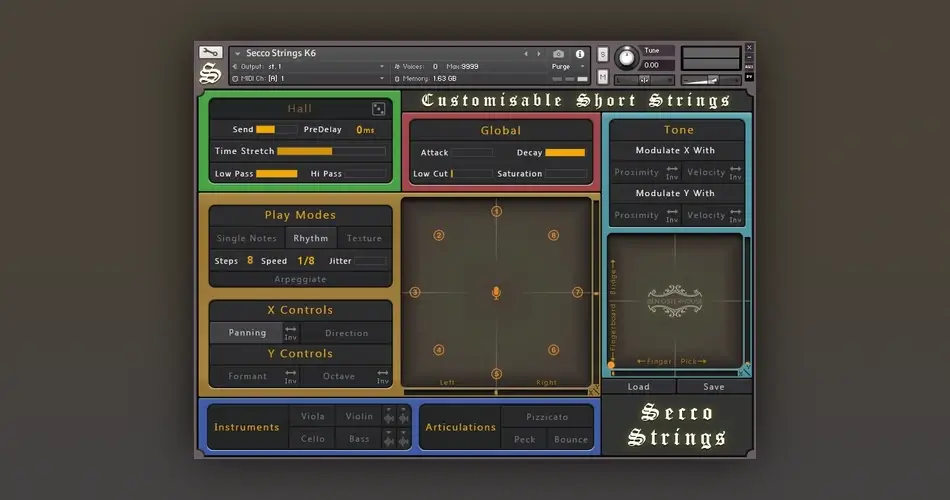The height and width of the screenshot is (500, 950).
Task: Click the XY corner icon of main pad
Action: [x=594, y=391]
